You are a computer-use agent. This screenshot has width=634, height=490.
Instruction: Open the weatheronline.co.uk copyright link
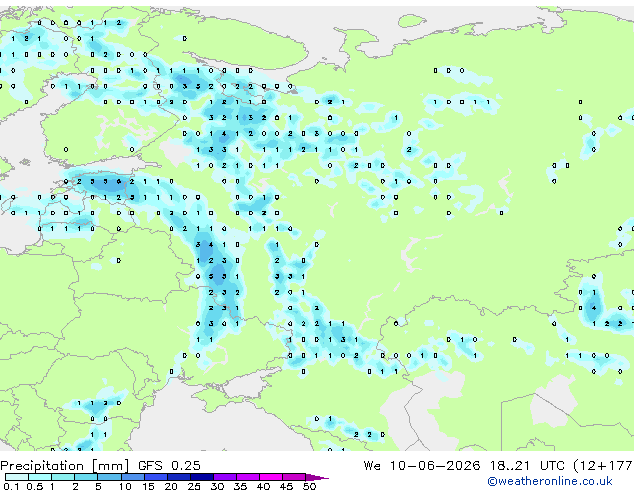(550, 481)
